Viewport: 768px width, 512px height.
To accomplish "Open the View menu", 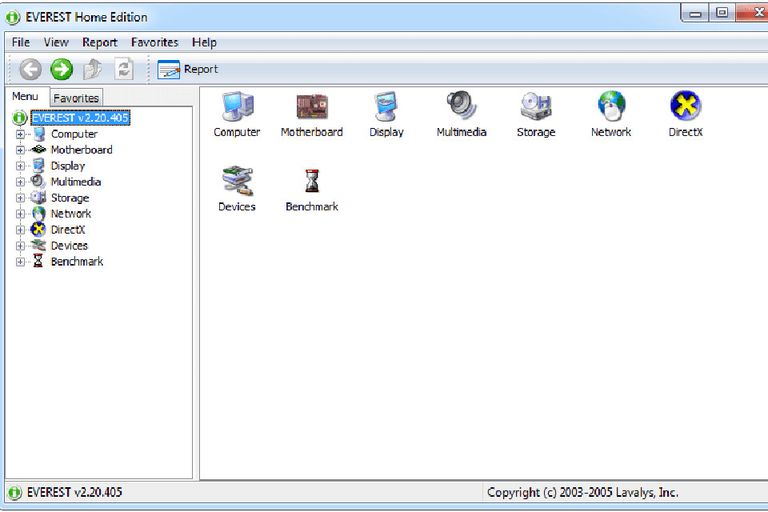I will 56,43.
